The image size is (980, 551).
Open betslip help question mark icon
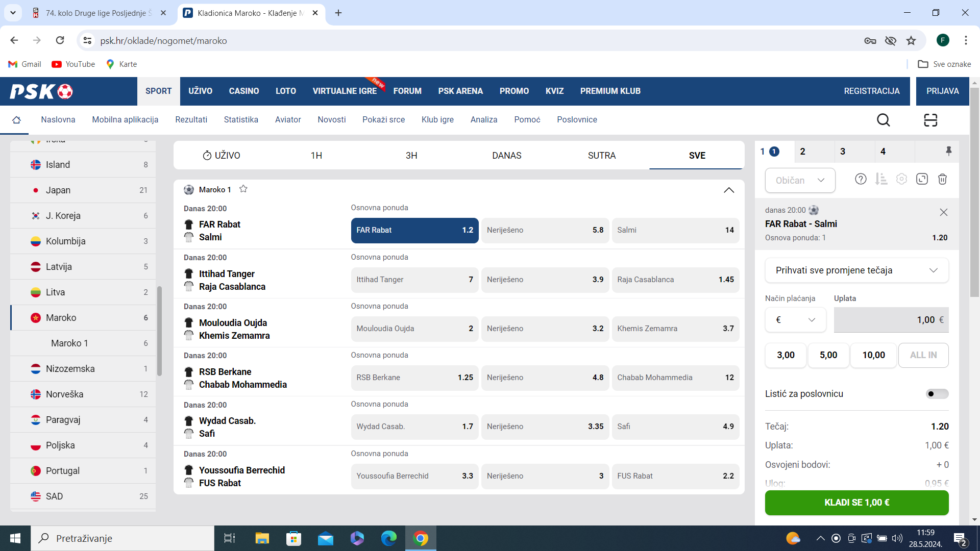tap(861, 179)
